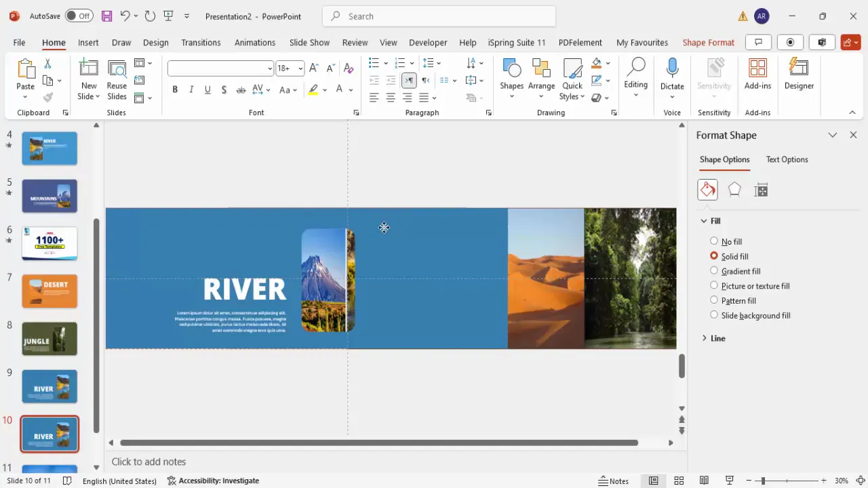Select Fill & Line icon in Format Shape
868x488 pixels.
tap(707, 190)
